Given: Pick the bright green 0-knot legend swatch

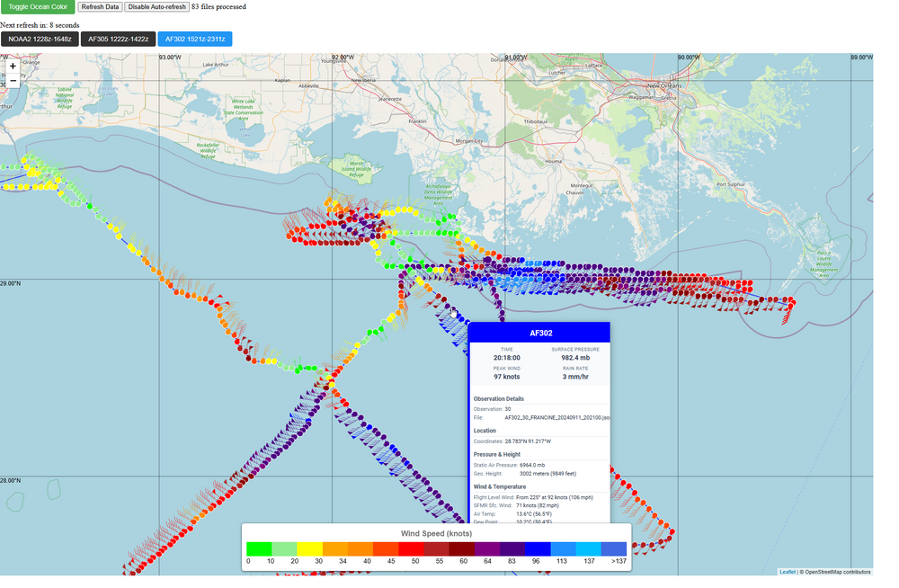Looking at the screenshot, I should click(260, 548).
